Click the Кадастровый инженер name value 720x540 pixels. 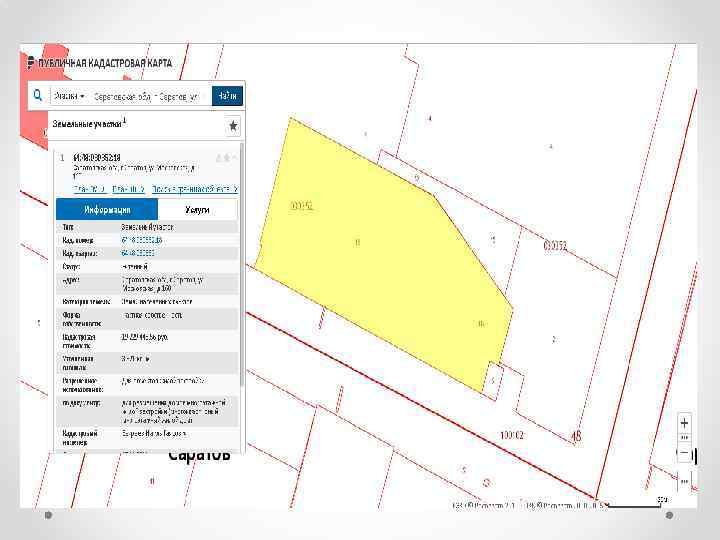[x=153, y=433]
